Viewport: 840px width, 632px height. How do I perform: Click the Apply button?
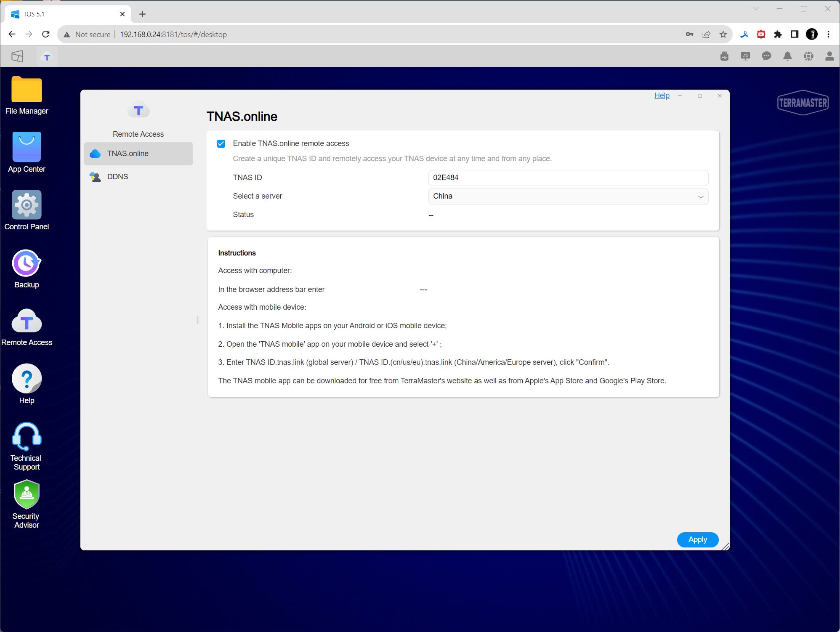(697, 539)
